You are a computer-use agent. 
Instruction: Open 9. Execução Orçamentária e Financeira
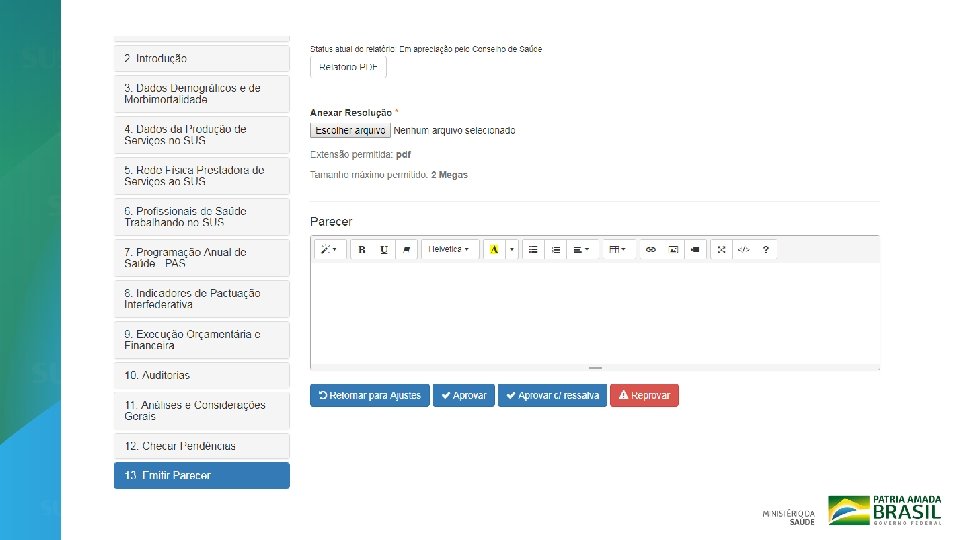[201, 340]
